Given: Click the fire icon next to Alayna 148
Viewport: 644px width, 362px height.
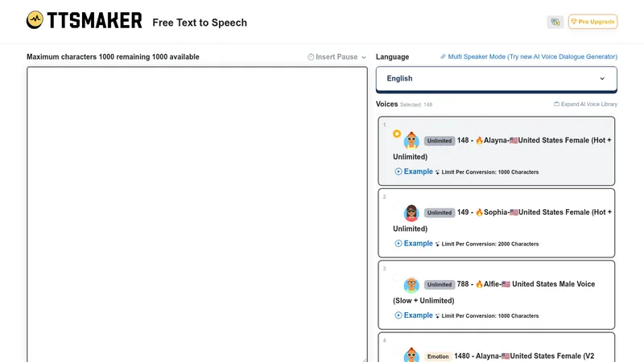Looking at the screenshot, I should (479, 140).
